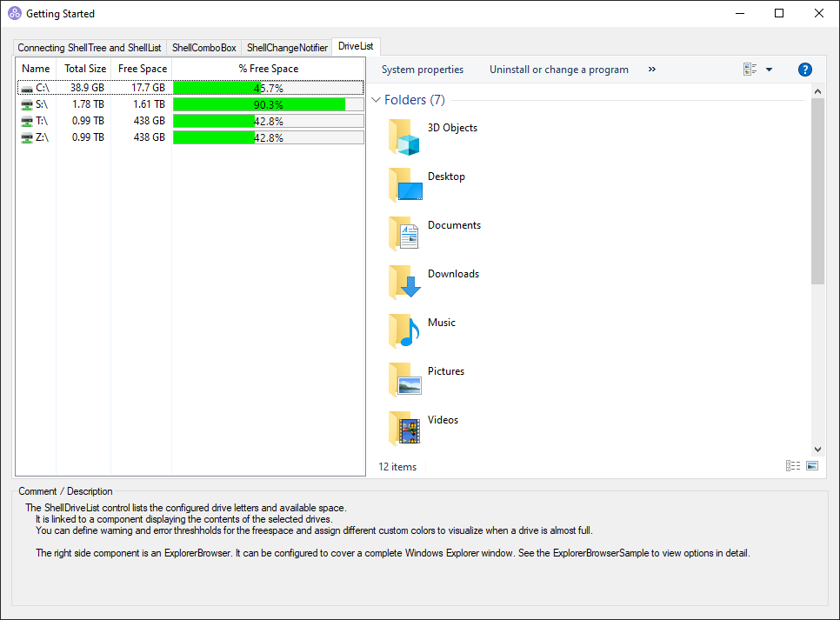Select the Documents folder icon
Viewport: 840px width, 620px height.
(x=404, y=234)
